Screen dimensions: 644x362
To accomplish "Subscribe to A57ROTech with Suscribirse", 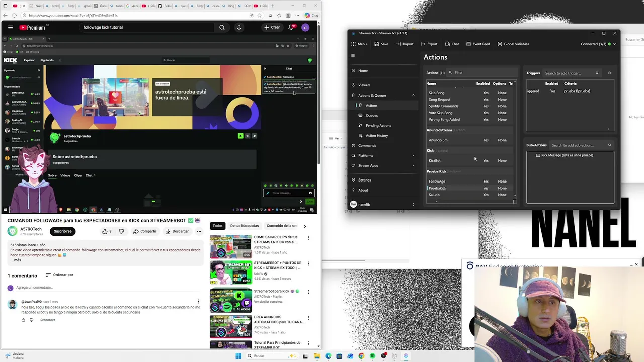I will (63, 231).
